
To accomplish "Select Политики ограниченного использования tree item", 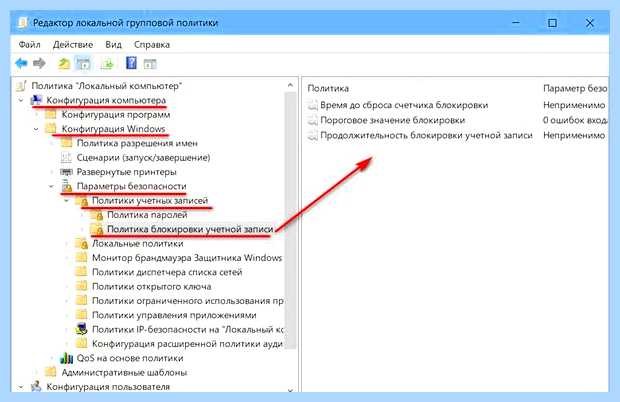I will coord(188,300).
